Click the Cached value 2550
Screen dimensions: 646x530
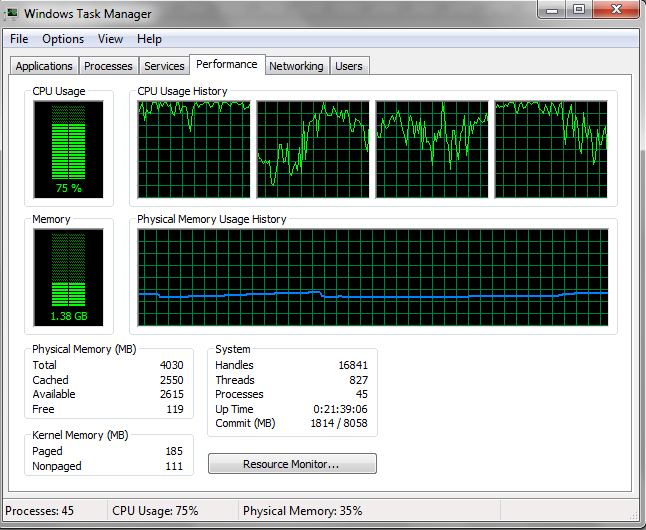click(171, 380)
